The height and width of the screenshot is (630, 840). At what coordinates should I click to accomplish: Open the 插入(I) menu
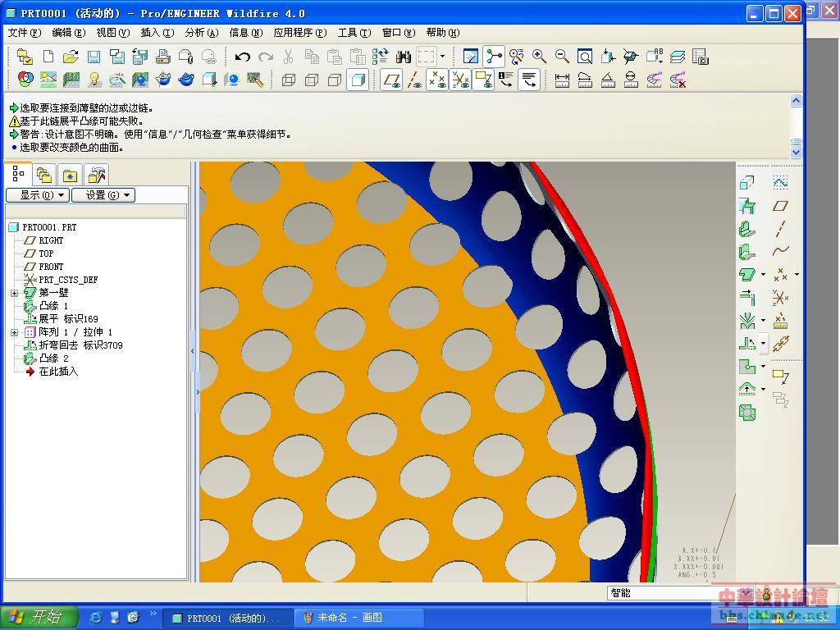click(157, 33)
